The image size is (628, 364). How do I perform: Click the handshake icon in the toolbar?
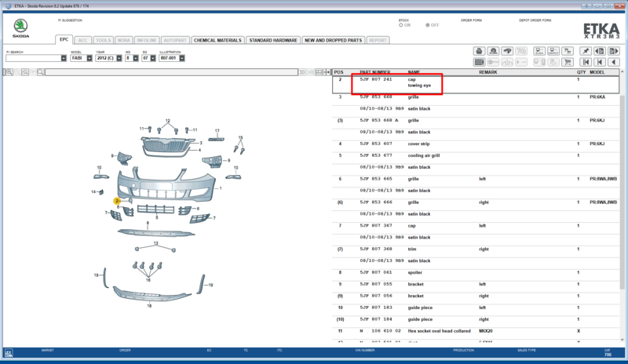point(507,51)
